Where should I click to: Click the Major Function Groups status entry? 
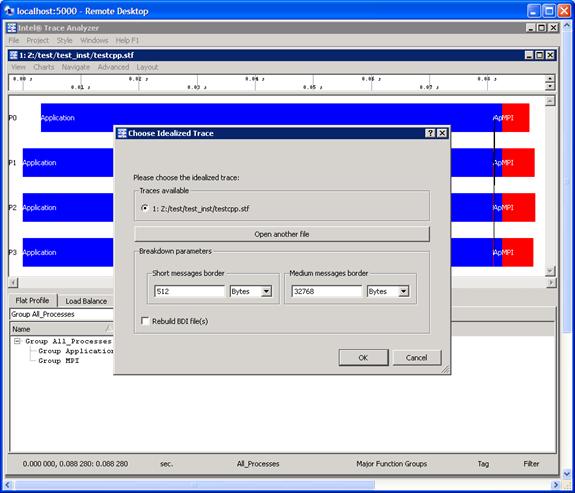click(x=392, y=464)
